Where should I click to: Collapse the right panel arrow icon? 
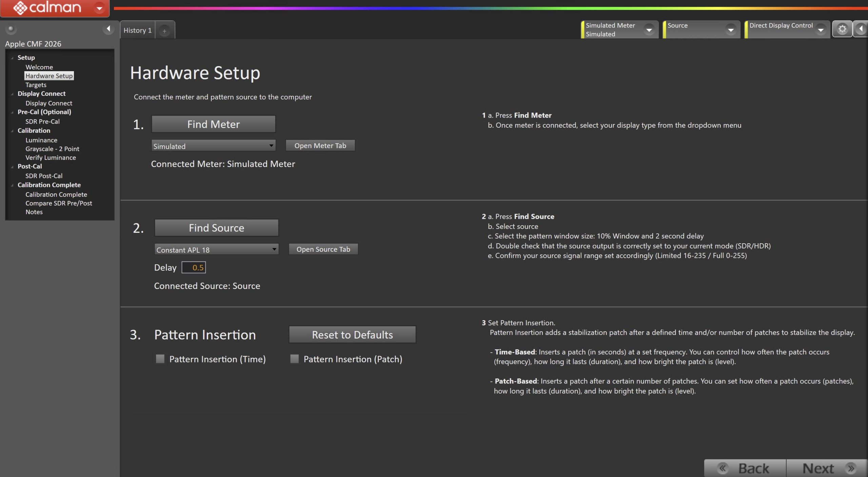[861, 29]
